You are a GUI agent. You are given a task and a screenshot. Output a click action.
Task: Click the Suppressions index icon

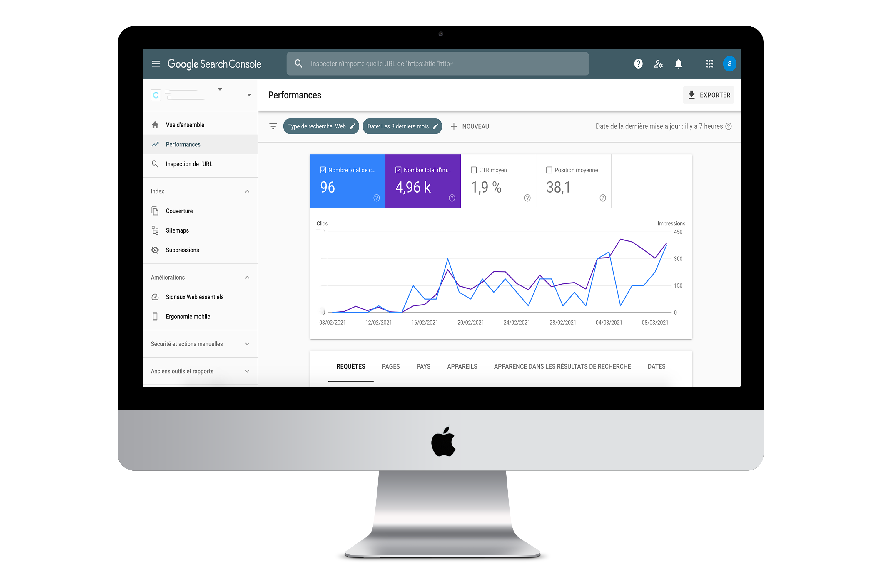coord(155,249)
